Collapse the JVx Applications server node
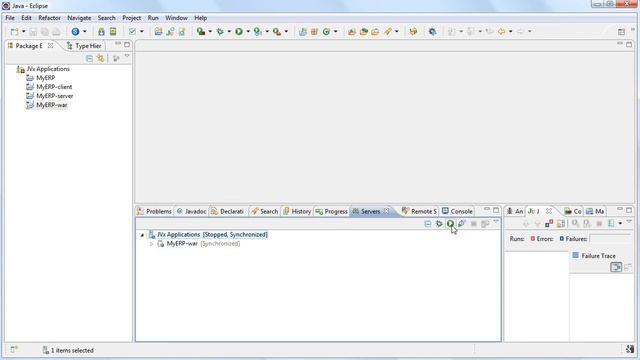 pos(142,235)
